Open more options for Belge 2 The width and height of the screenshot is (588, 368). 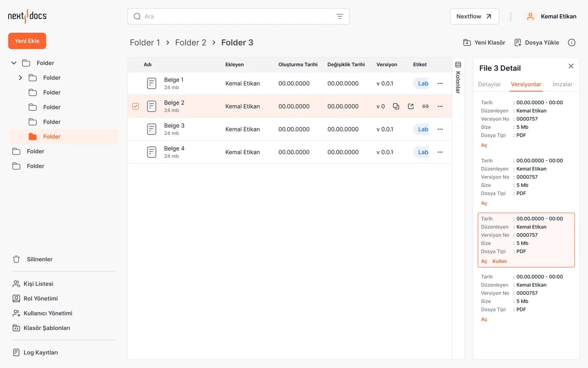(440, 106)
